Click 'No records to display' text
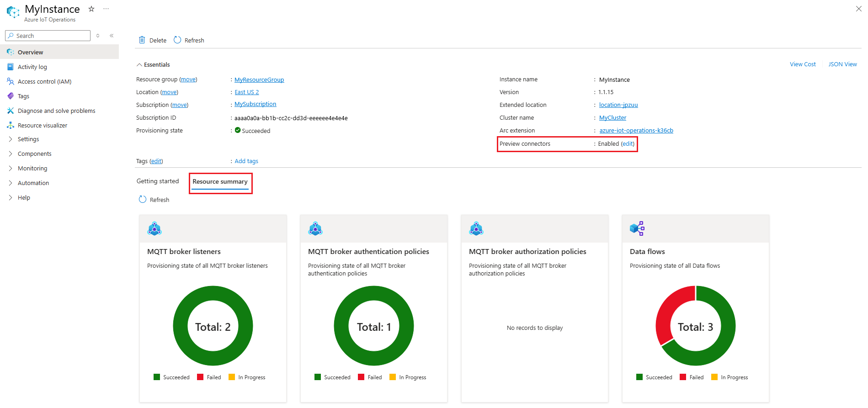This screenshot has width=868, height=408. tap(535, 328)
